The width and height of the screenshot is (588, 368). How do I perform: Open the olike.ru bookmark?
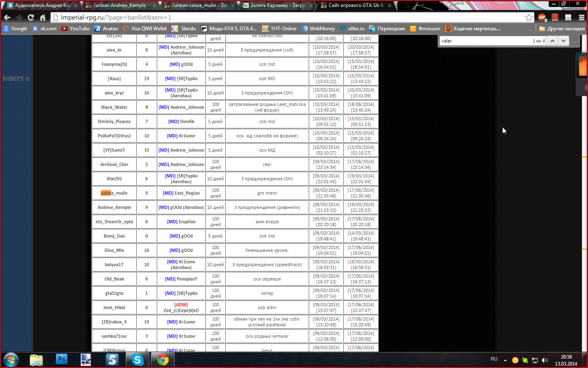click(x=352, y=29)
